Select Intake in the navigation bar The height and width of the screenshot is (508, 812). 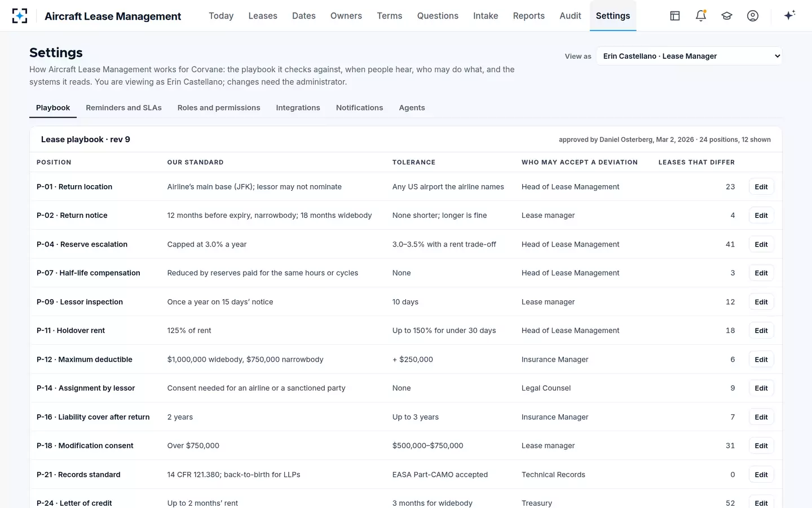[486, 16]
